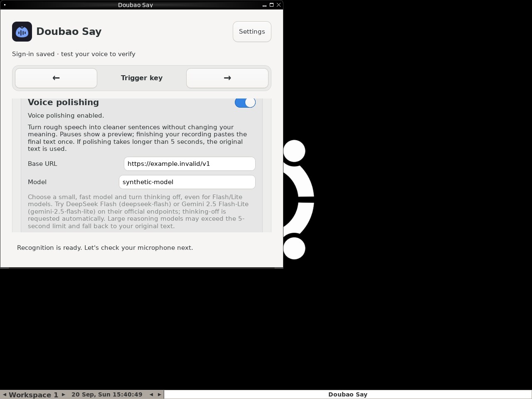Click the Doubao Say app logo icon
The height and width of the screenshot is (399, 532).
[22, 32]
